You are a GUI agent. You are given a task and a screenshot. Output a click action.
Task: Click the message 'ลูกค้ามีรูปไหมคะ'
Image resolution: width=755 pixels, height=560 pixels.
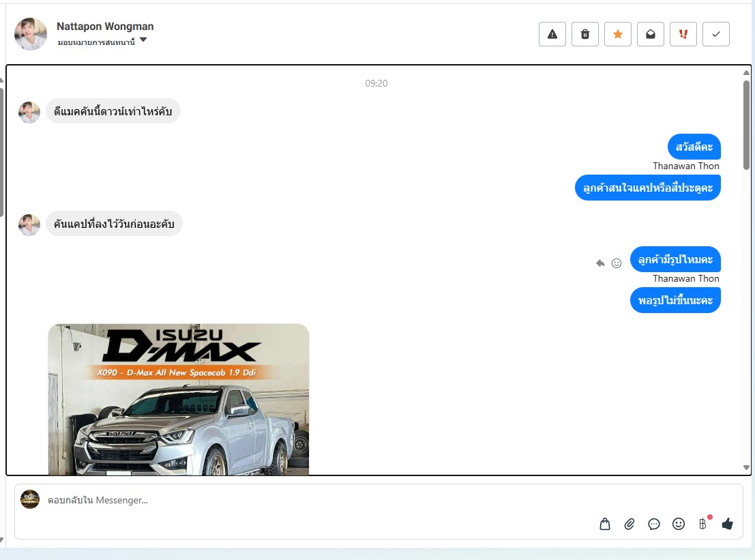[x=675, y=259]
